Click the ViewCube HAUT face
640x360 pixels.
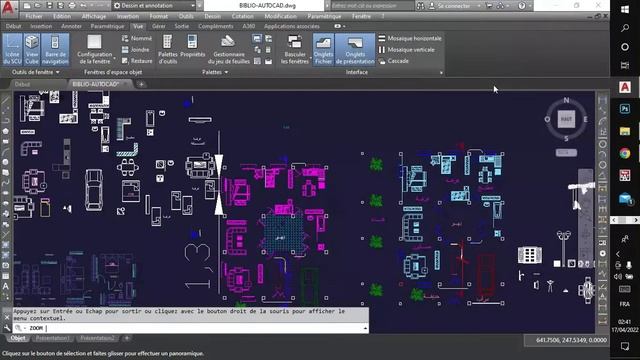566,119
